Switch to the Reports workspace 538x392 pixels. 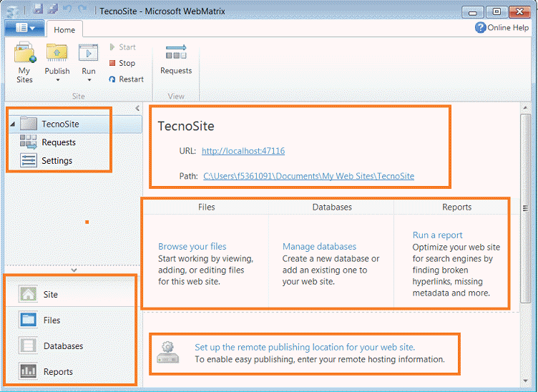(70, 371)
